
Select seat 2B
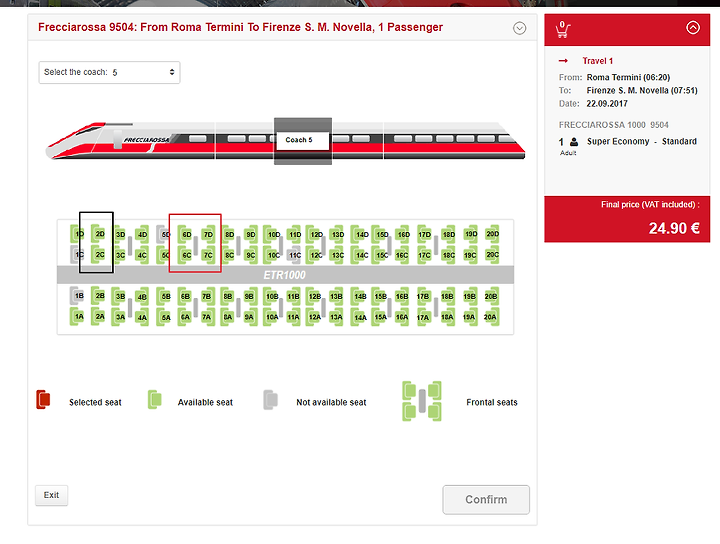coord(99,296)
